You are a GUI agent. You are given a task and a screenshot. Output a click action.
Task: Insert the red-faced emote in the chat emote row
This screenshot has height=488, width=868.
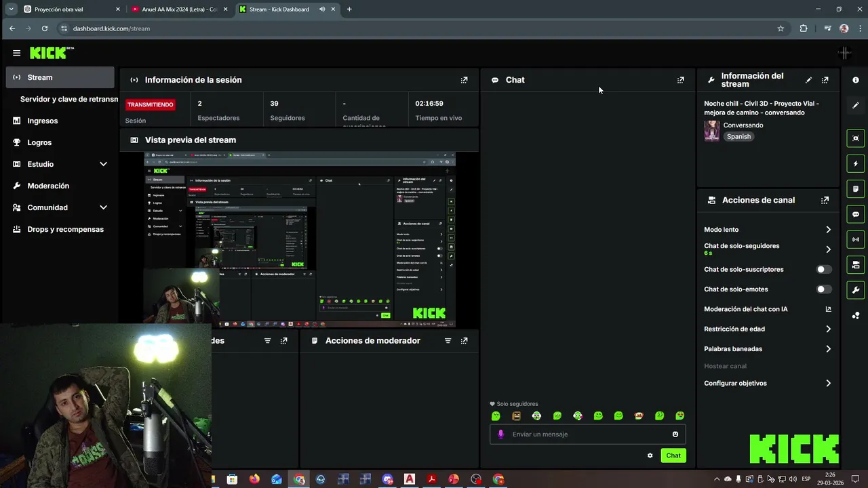pos(639,416)
